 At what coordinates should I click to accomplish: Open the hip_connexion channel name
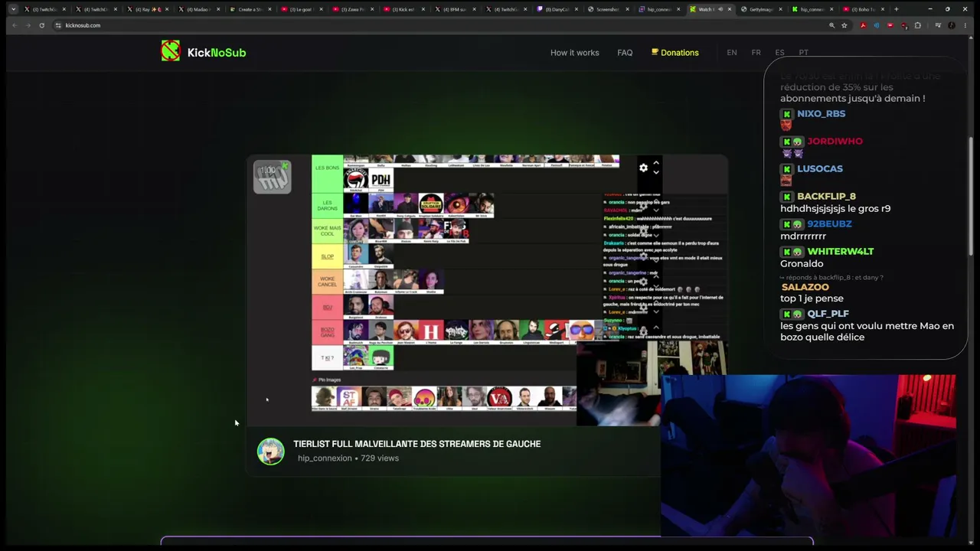325,458
